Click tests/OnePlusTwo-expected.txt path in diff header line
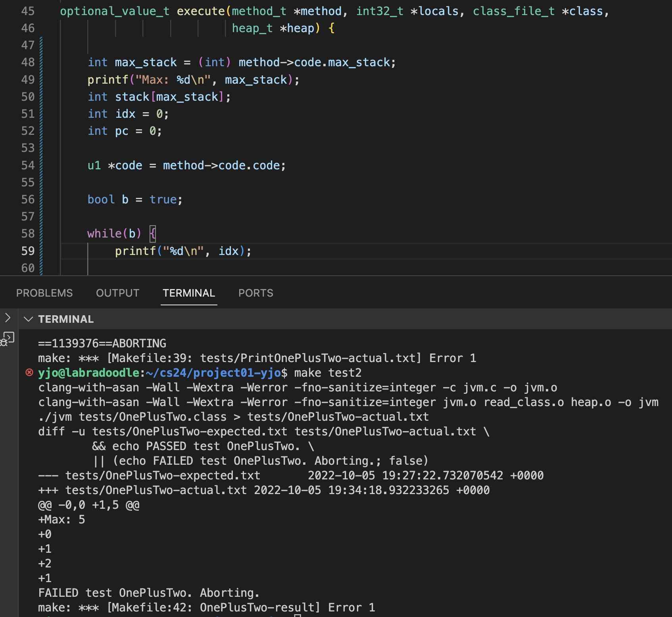This screenshot has width=672, height=617. [x=163, y=475]
